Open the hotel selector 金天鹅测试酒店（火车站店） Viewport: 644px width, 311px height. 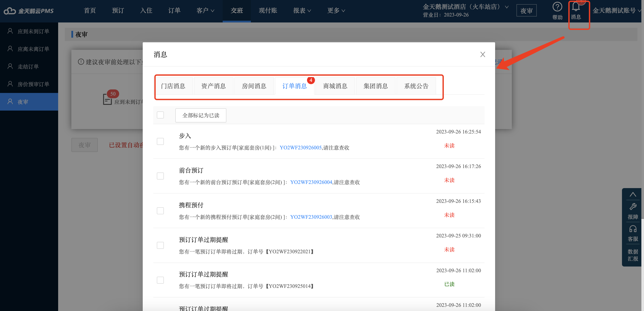[x=466, y=7]
